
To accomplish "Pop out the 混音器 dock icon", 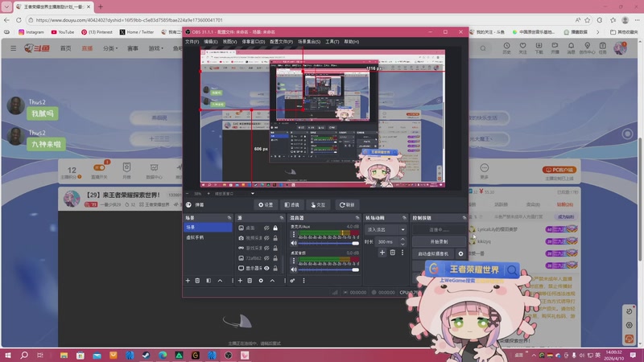I will [x=357, y=217].
